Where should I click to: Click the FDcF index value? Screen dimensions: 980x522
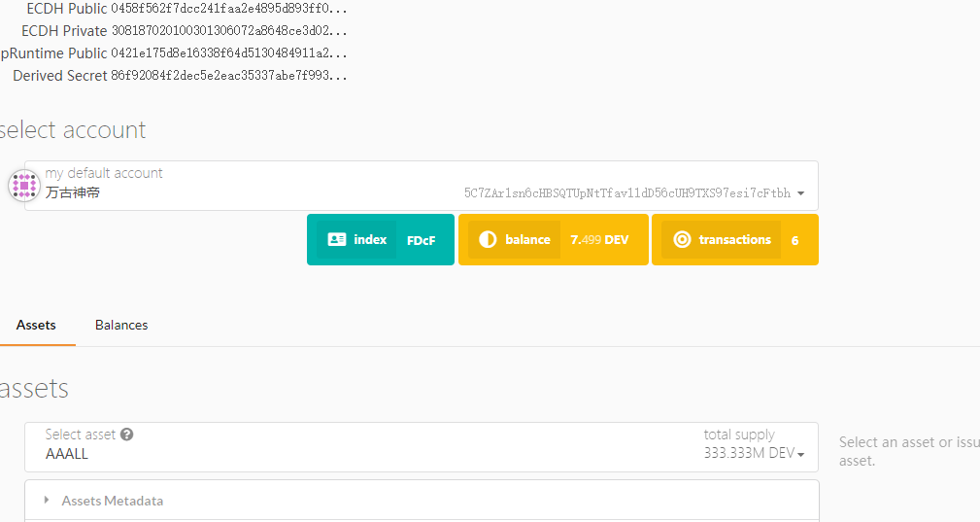[x=421, y=240]
